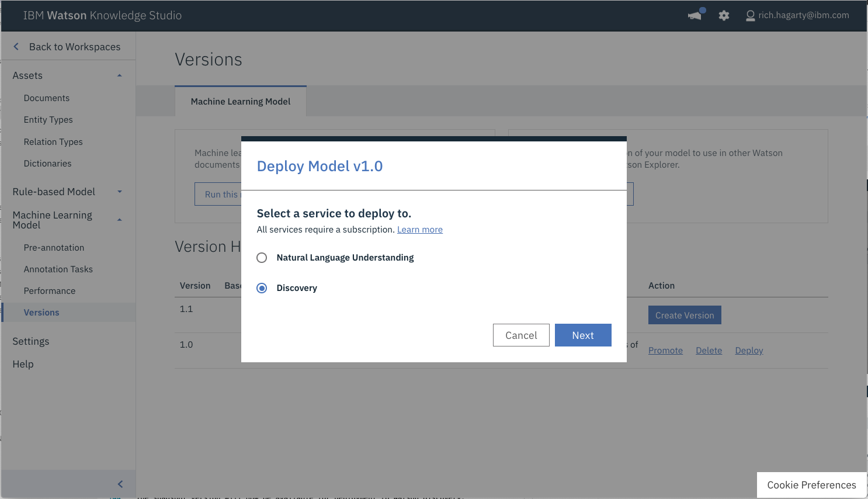Click version 1.1 cell in the table
The height and width of the screenshot is (499, 868).
[x=186, y=309]
